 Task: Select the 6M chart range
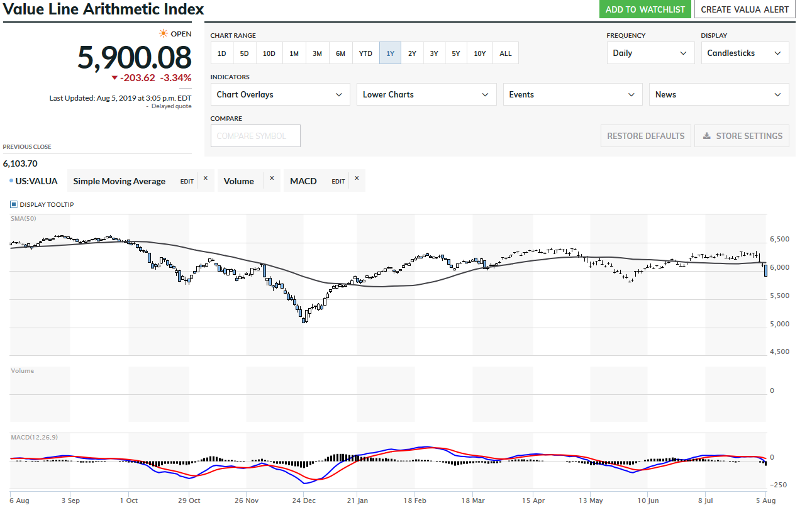tap(341, 53)
